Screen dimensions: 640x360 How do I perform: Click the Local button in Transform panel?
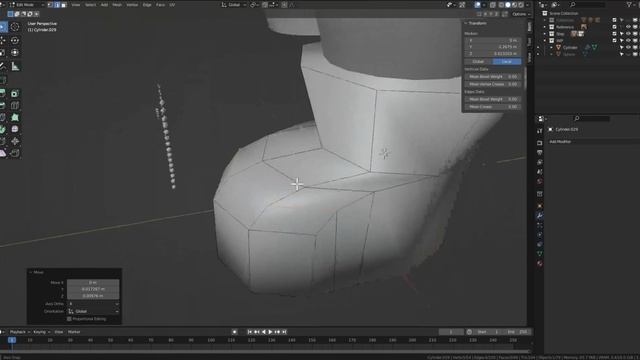click(x=507, y=62)
